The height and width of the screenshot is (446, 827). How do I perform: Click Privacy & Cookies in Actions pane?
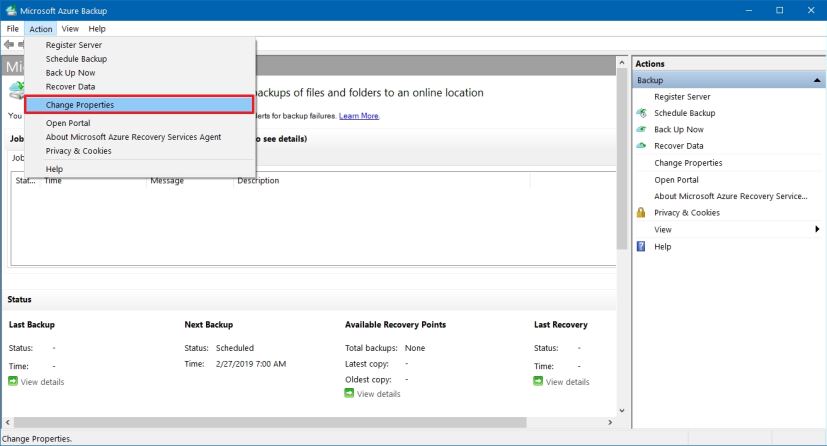pyautogui.click(x=687, y=212)
